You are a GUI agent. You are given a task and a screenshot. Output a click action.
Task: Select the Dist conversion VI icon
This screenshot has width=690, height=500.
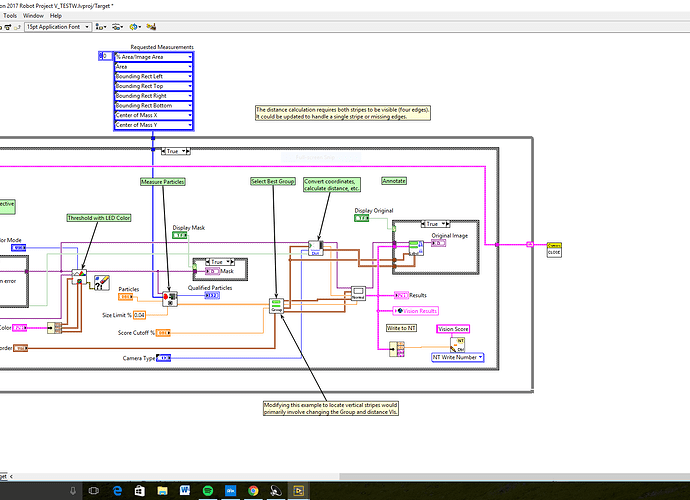click(x=316, y=248)
